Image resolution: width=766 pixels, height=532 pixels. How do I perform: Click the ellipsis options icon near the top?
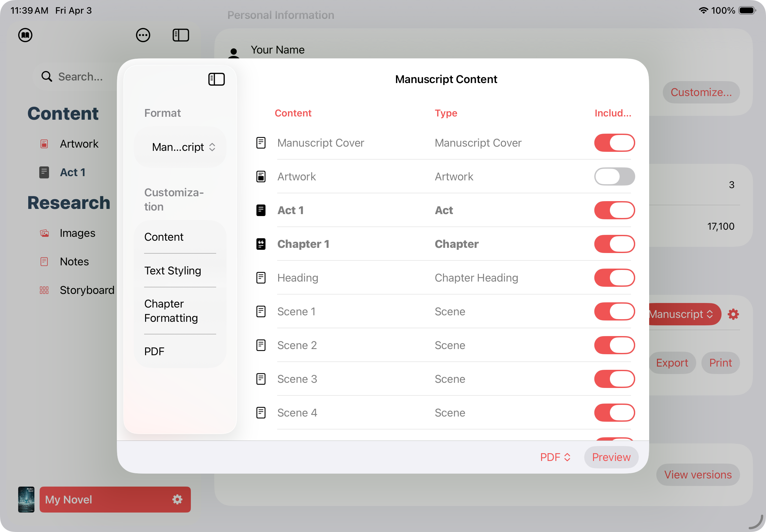(x=143, y=35)
